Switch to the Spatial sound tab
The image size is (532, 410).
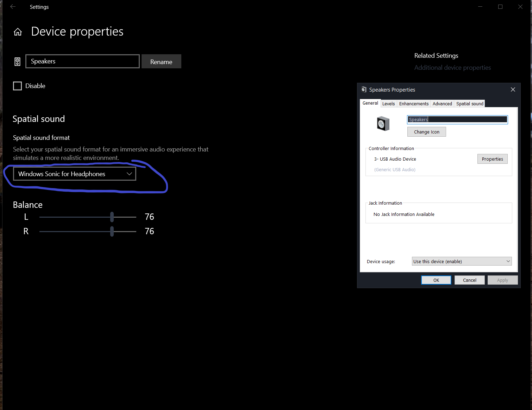pos(470,104)
